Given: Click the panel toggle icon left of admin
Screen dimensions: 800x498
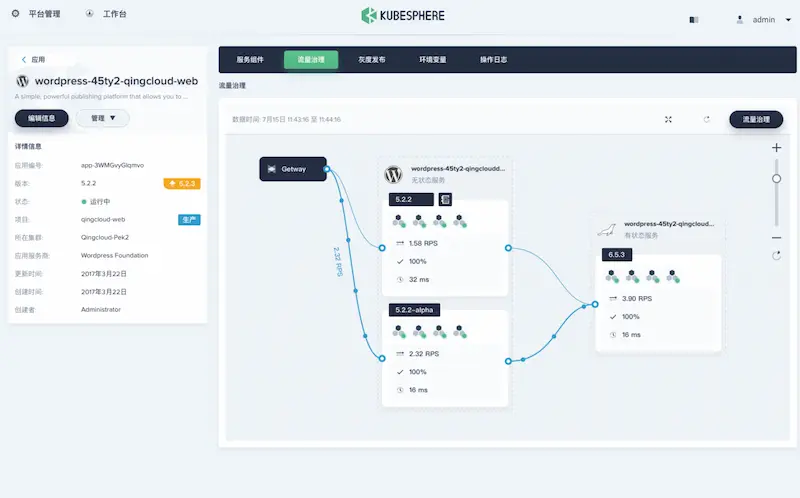Looking at the screenshot, I should point(693,20).
